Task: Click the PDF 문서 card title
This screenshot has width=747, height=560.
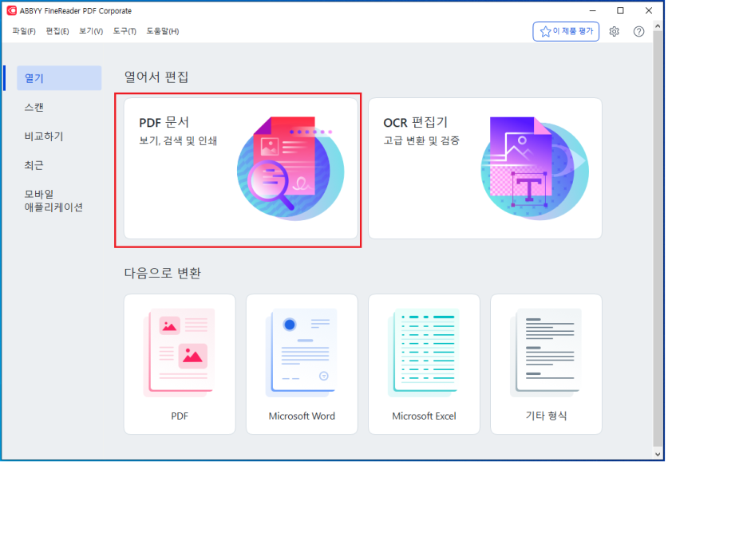Action: (x=164, y=122)
